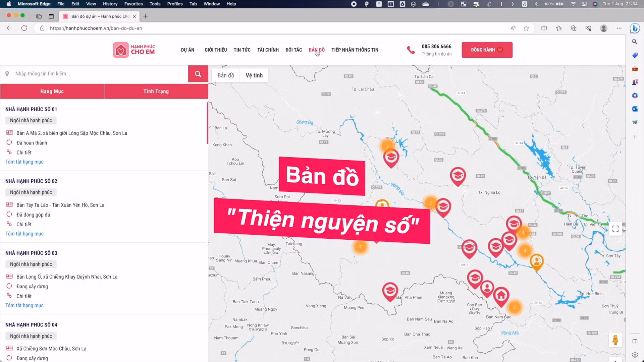Open Bing Copilot sidebar icon
Viewport: 644px width, 362px height.
pos(635,28)
